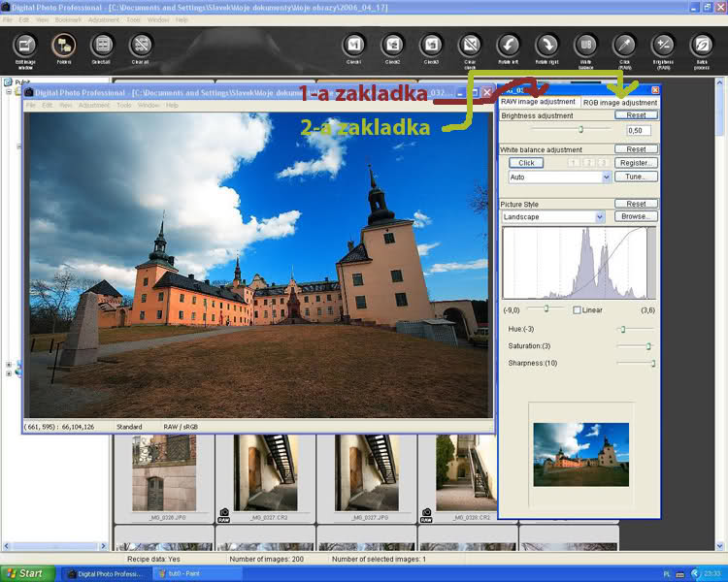Toggle the Folders toolbar icon
Image resolution: width=728 pixels, height=582 pixels.
point(64,46)
